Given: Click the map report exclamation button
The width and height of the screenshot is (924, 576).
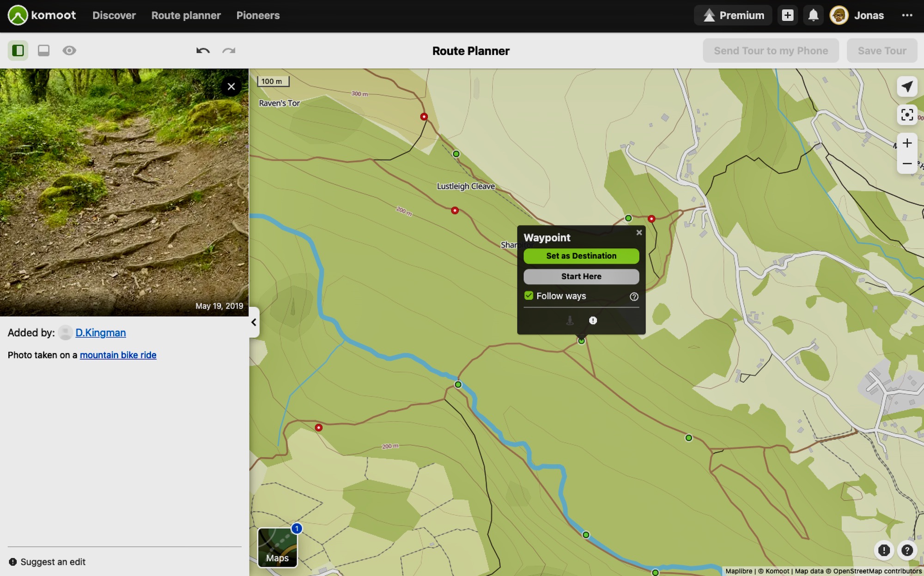Looking at the screenshot, I should coord(884,550).
